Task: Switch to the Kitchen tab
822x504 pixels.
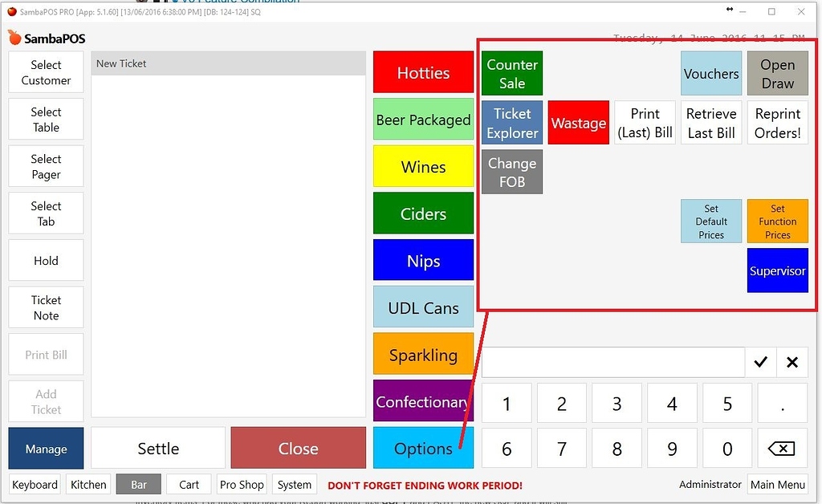Action: pyautogui.click(x=88, y=484)
